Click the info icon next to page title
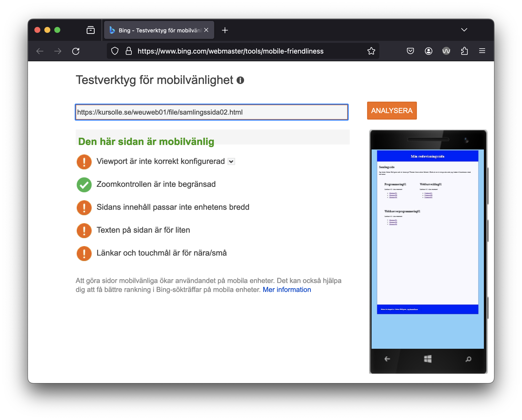Screen dimensions: 522x420 (240, 80)
